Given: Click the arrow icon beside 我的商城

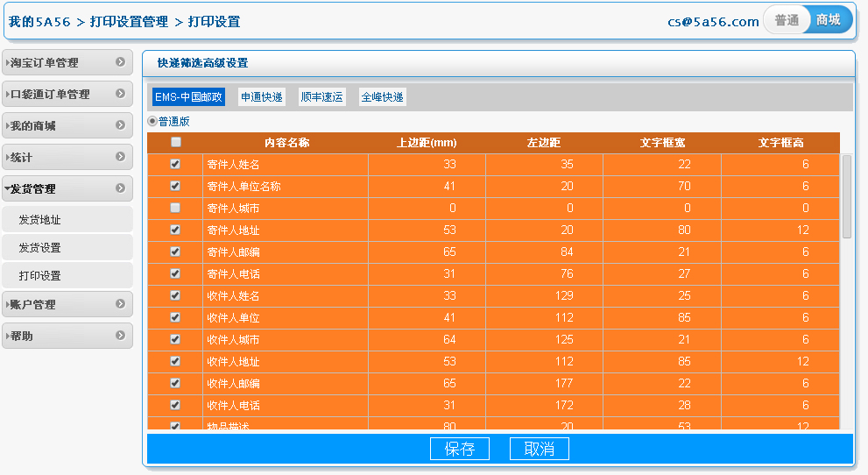Looking at the screenshot, I should pyautogui.click(x=121, y=125).
